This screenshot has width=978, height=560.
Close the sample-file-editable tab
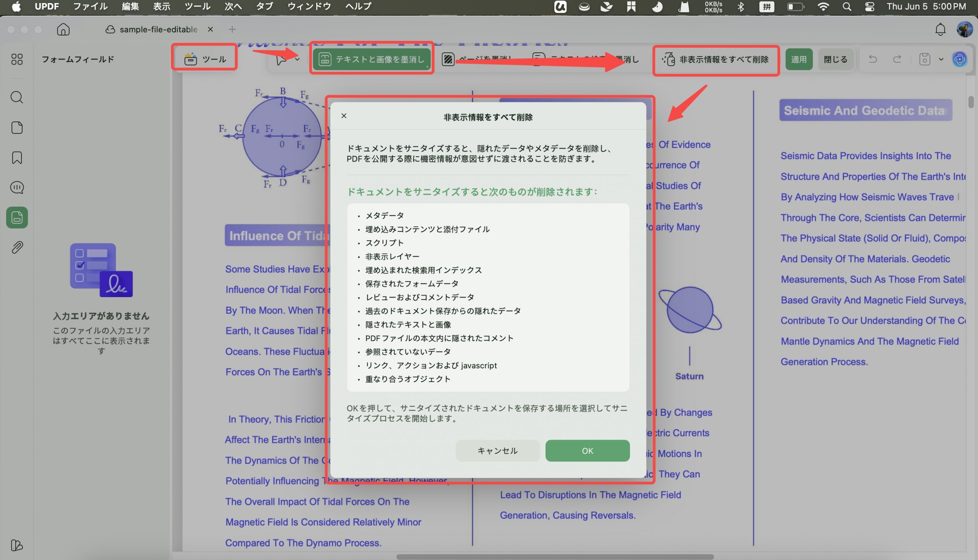click(210, 29)
